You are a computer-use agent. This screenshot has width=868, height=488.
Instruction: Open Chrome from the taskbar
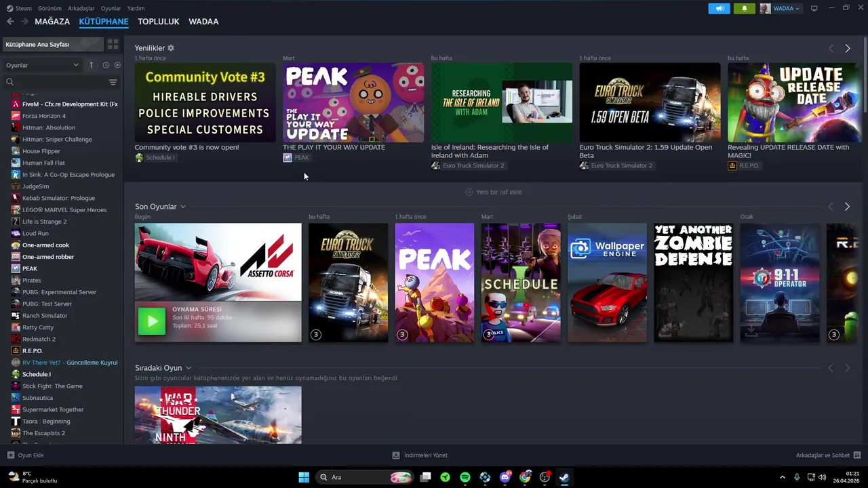click(x=525, y=477)
